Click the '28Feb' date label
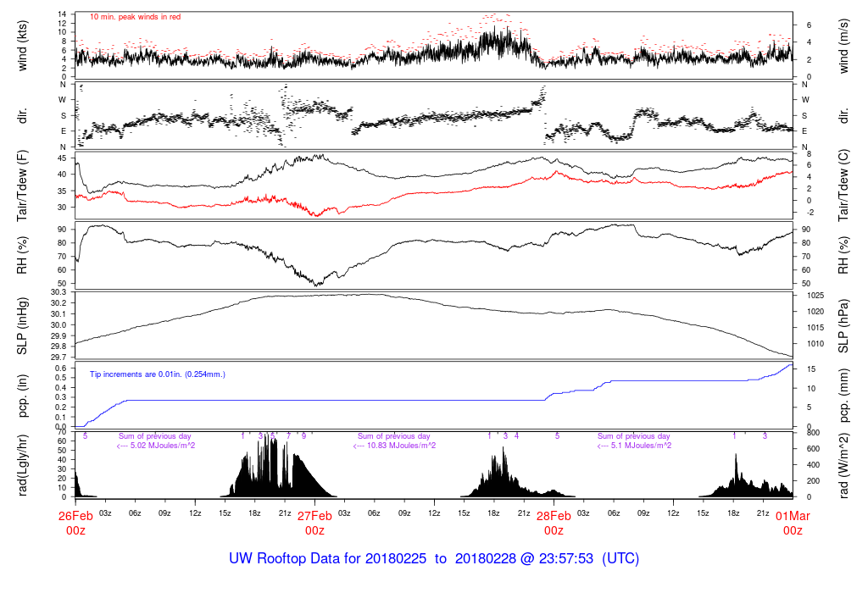This screenshot has height=593, width=868. [554, 516]
